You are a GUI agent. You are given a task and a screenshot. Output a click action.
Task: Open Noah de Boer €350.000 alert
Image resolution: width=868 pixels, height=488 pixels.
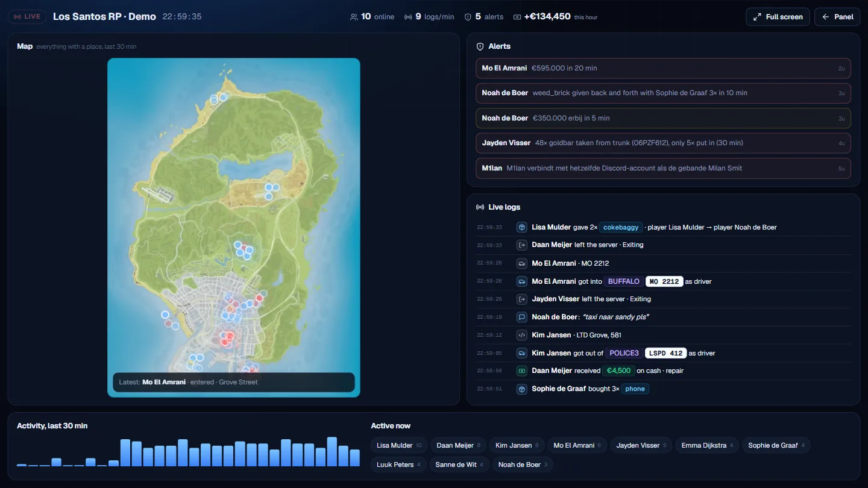(x=663, y=118)
